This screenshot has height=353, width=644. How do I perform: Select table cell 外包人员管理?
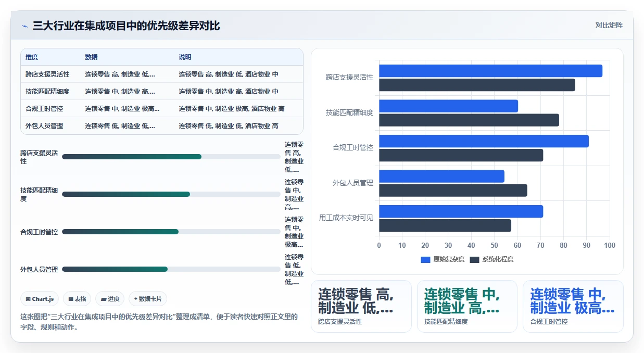coord(44,126)
